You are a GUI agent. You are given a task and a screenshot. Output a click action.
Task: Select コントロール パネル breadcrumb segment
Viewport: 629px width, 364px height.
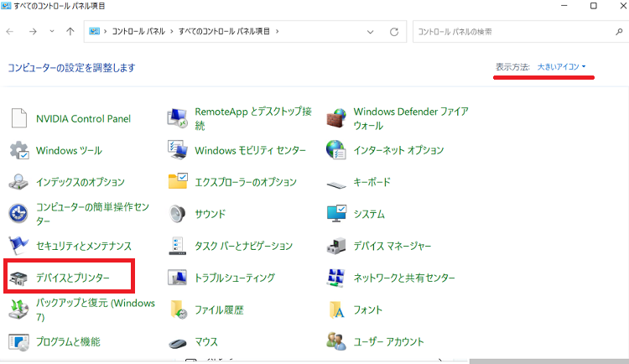[138, 31]
